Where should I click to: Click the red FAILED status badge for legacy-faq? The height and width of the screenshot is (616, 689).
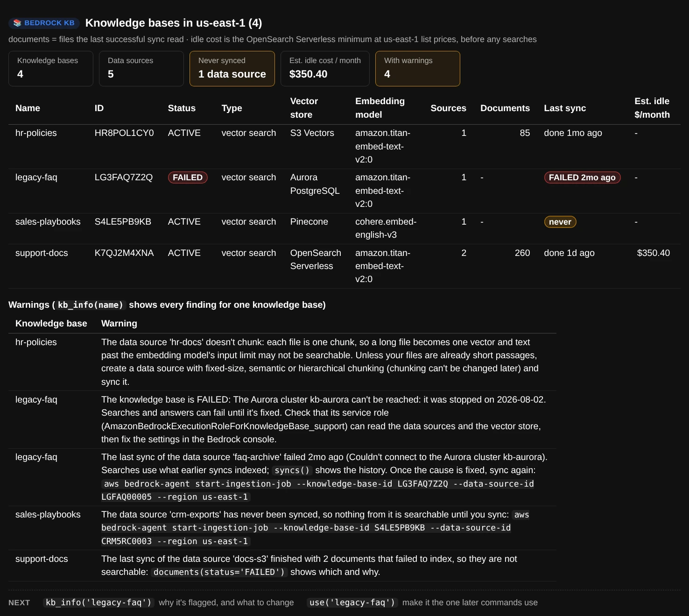(188, 177)
